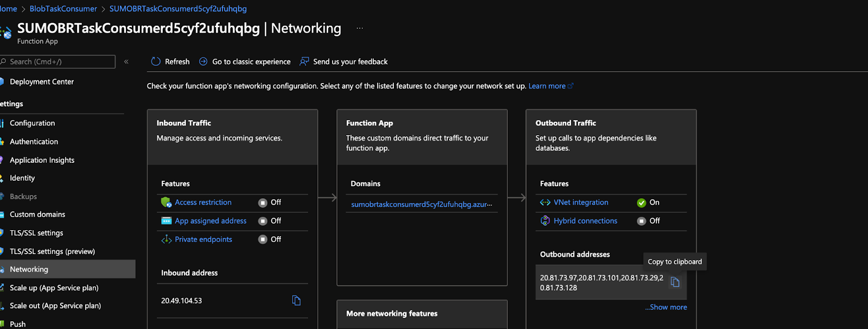Open Configuration settings in sidebar
Viewport: 868px width, 329px height.
click(x=32, y=123)
